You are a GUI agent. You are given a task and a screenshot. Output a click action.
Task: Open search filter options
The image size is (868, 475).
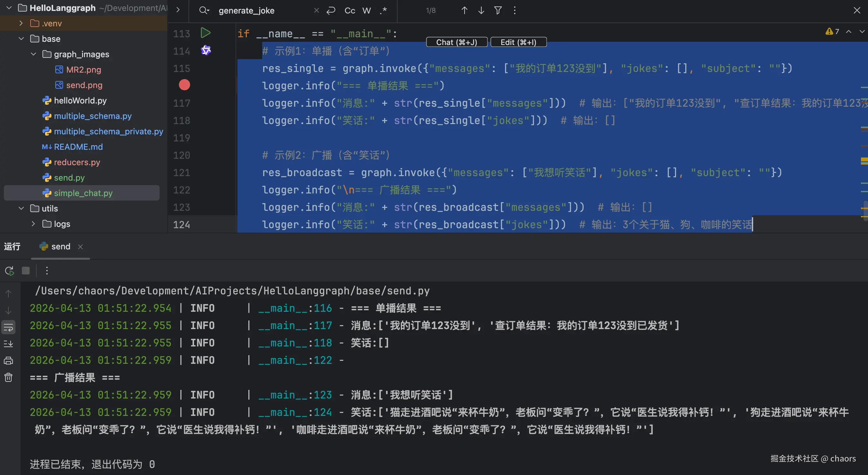click(498, 10)
